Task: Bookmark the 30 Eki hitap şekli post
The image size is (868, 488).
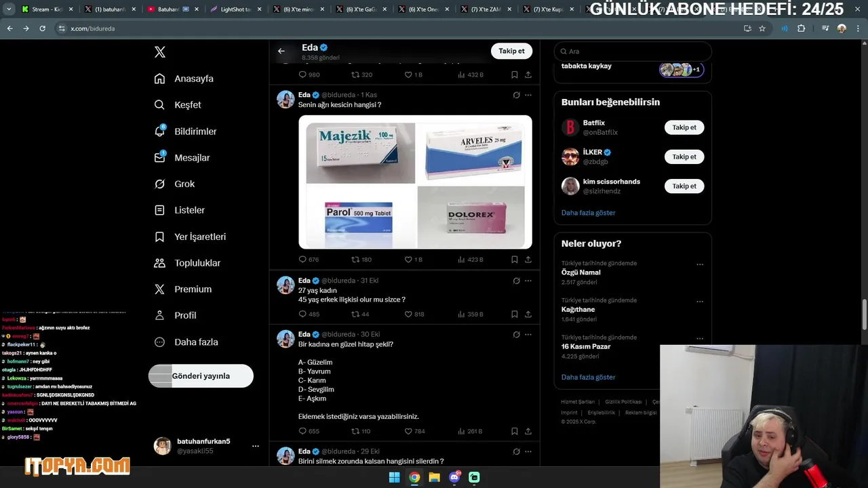Action: pos(515,432)
